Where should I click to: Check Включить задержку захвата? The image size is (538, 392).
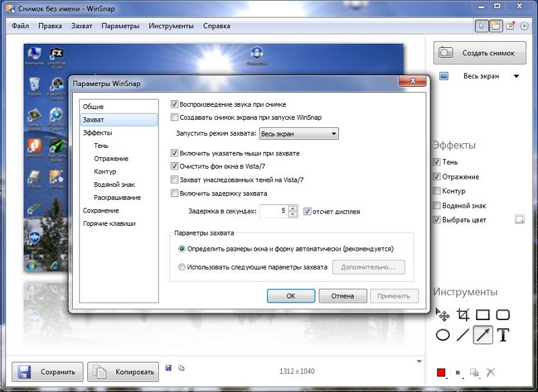[174, 193]
